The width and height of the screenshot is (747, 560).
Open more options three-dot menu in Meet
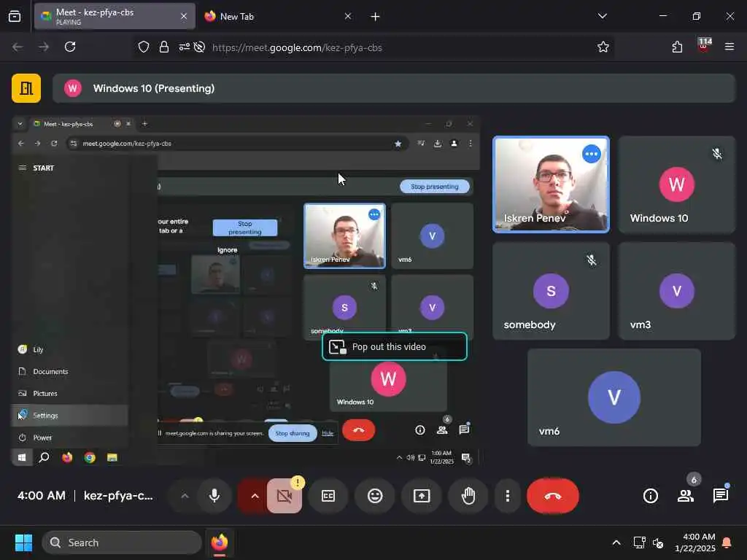pyautogui.click(x=508, y=496)
